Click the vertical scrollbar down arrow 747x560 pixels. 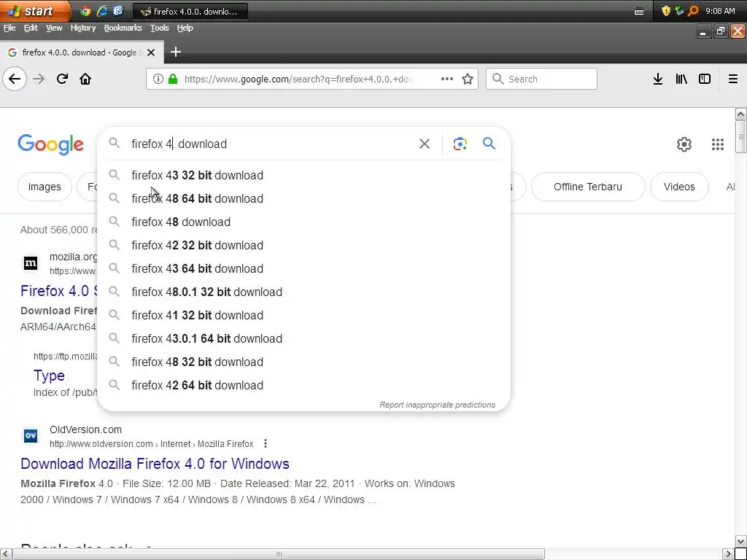[740, 542]
